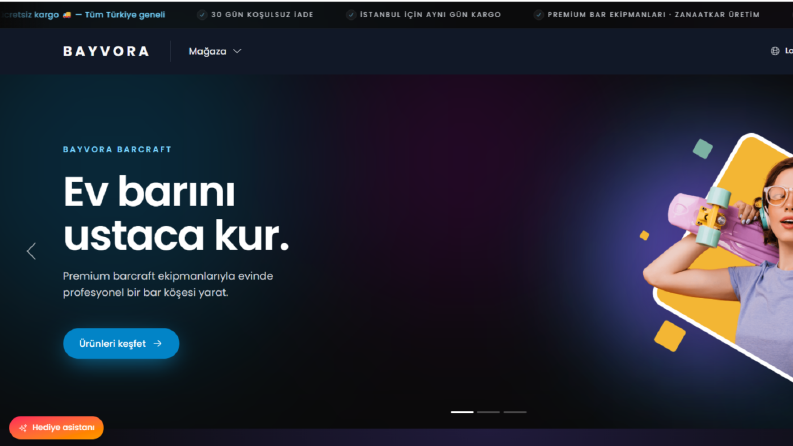Click the sparkle icon in Hediye asistanı
The height and width of the screenshot is (446, 793).
point(23,428)
